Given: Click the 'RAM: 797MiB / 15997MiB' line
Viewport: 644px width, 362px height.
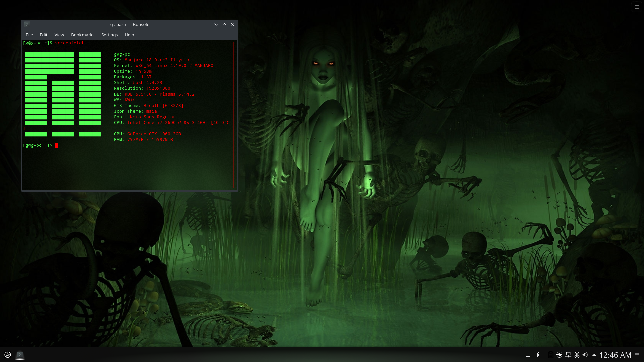Looking at the screenshot, I should click(144, 140).
